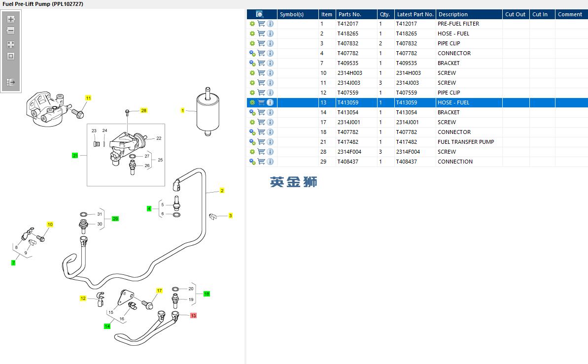Add FUEL TRANSFER PUMP T417482 to cart
The image size is (588, 364).
coord(261,142)
